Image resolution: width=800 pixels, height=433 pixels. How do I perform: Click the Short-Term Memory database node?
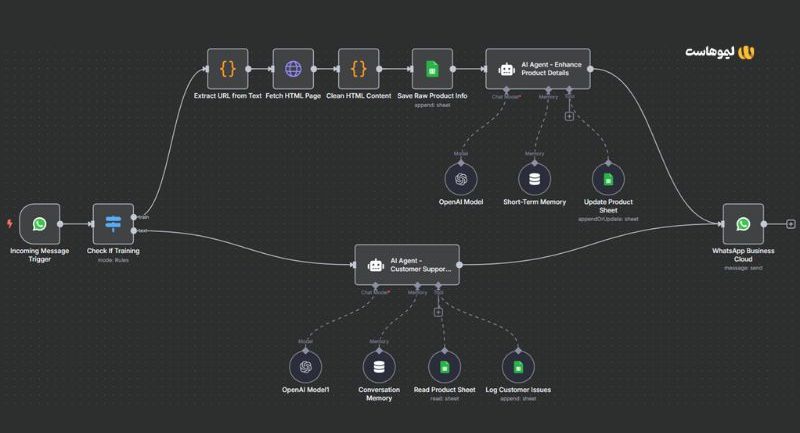click(534, 179)
